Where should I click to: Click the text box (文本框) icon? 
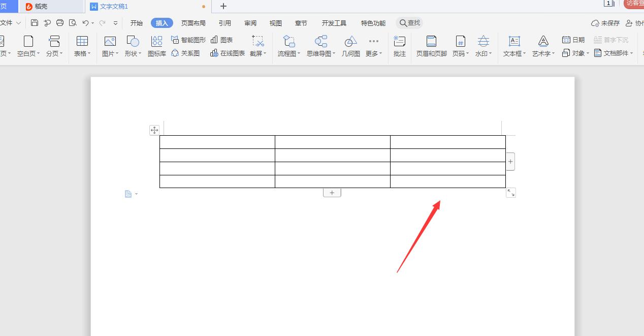(514, 42)
